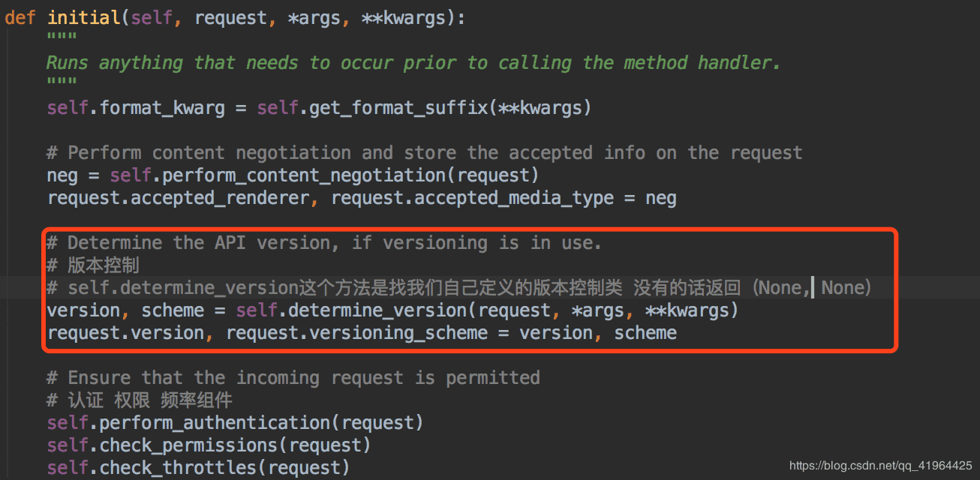Click the Perform content negotiation comment
980x480 pixels.
pyautogui.click(x=424, y=153)
